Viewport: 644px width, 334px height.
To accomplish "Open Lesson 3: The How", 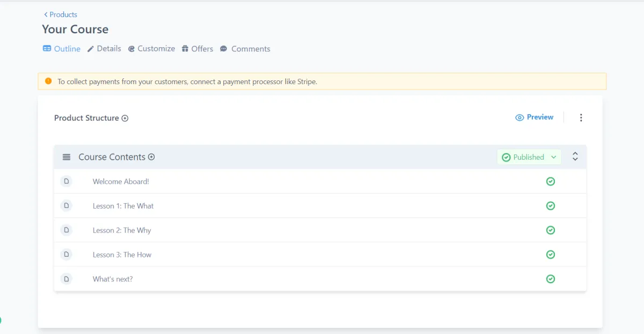I will coord(122,255).
